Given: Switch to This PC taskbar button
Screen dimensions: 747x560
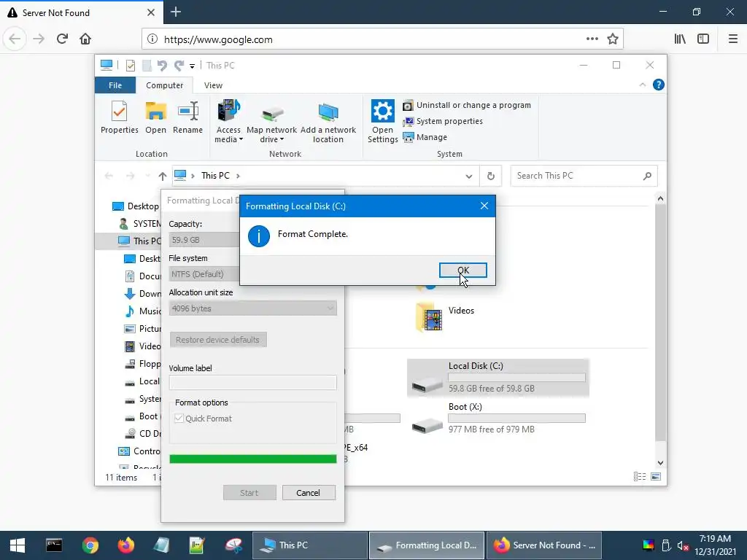Looking at the screenshot, I should pos(309,545).
